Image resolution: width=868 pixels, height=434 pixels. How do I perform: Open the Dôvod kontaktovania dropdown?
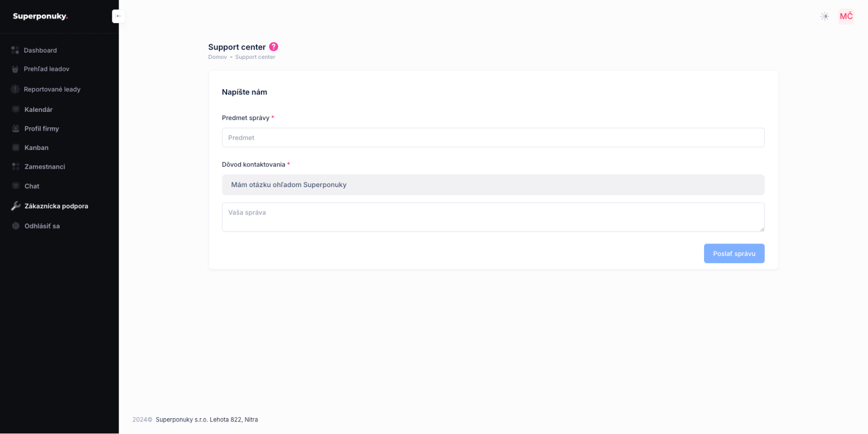point(493,185)
